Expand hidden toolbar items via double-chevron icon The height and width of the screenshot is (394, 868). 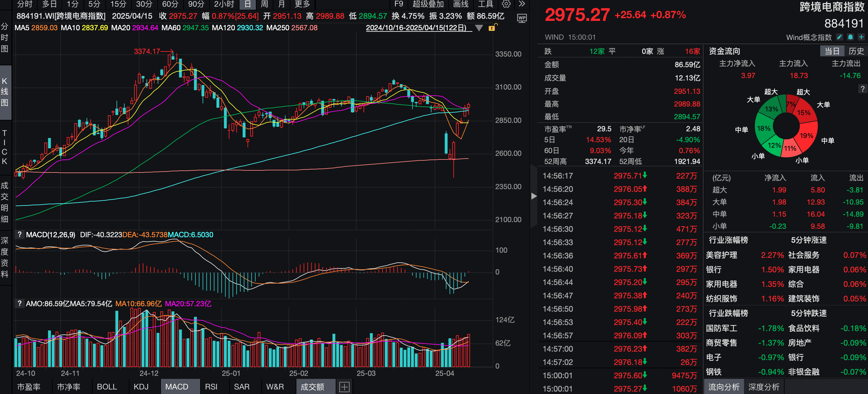point(522,4)
